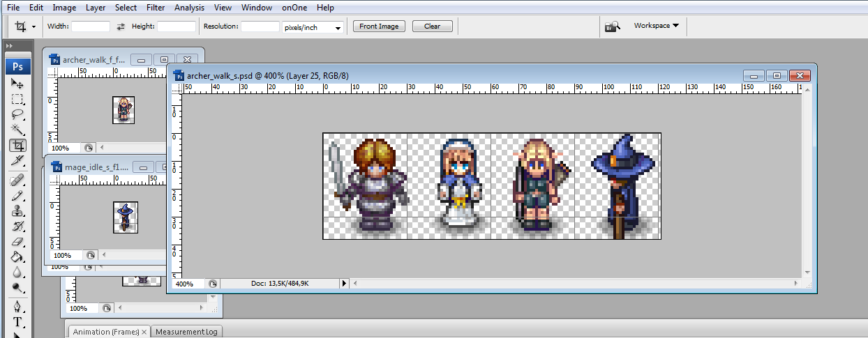
Task: Select the History Brush tool
Action: pyautogui.click(x=18, y=226)
